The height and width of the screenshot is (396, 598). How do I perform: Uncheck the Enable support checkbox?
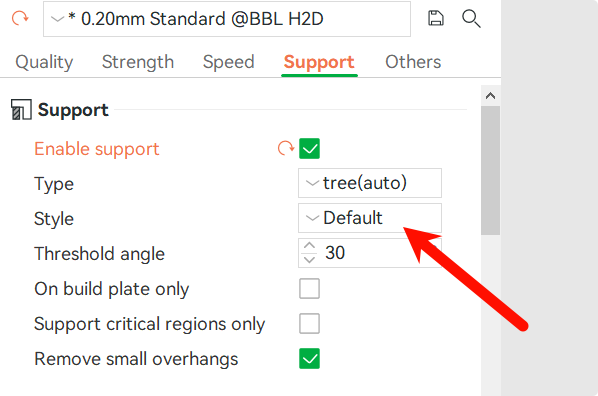coord(309,148)
